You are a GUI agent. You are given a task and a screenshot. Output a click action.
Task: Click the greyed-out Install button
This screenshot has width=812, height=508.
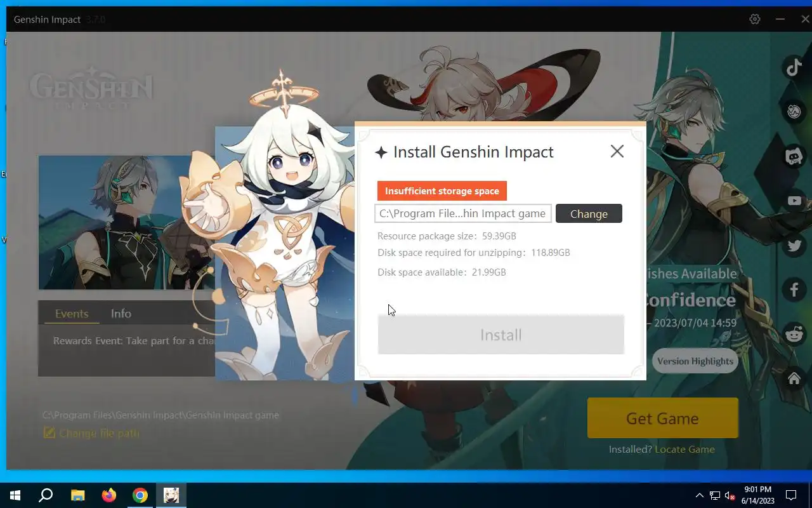(x=501, y=335)
